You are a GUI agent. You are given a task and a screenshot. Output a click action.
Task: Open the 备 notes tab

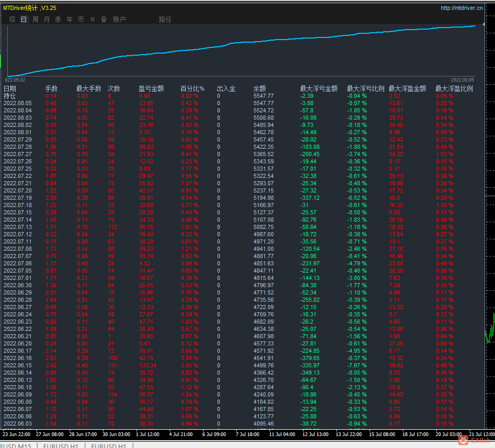pyautogui.click(x=104, y=19)
